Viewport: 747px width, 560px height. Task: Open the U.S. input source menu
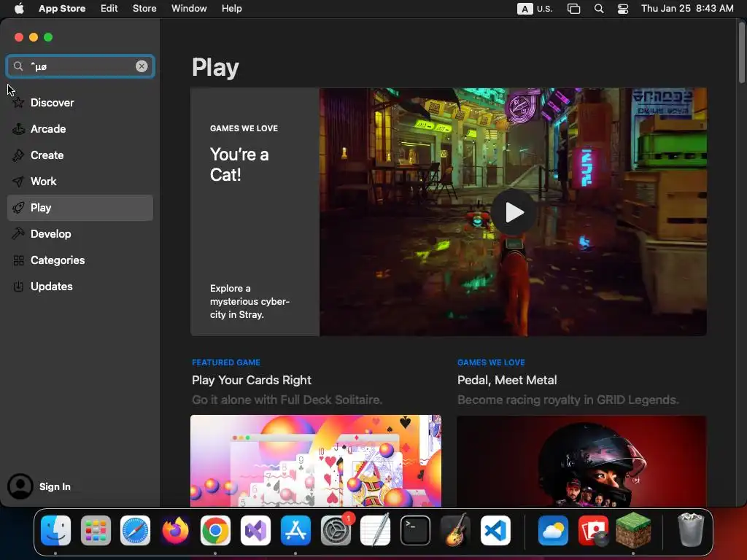click(535, 9)
